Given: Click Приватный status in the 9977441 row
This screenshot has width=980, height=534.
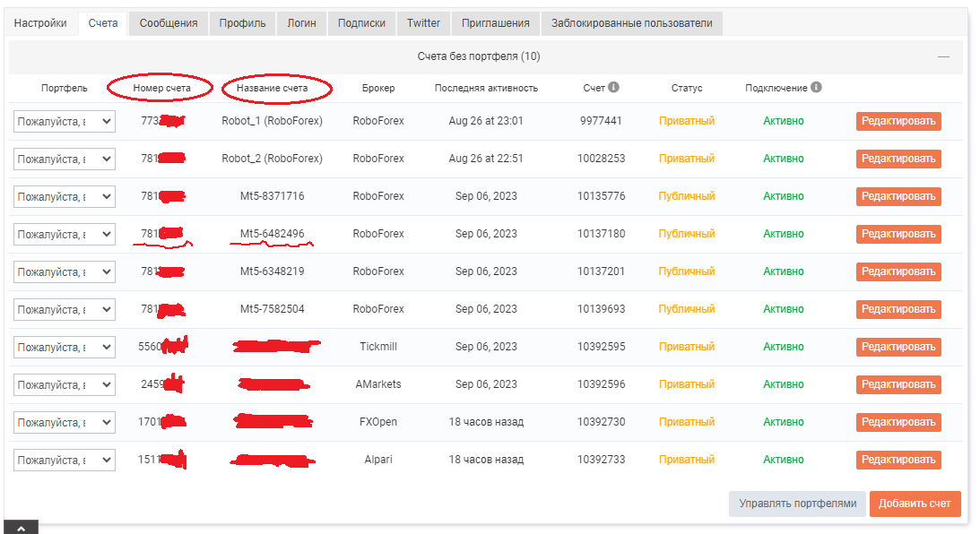Looking at the screenshot, I should (686, 121).
